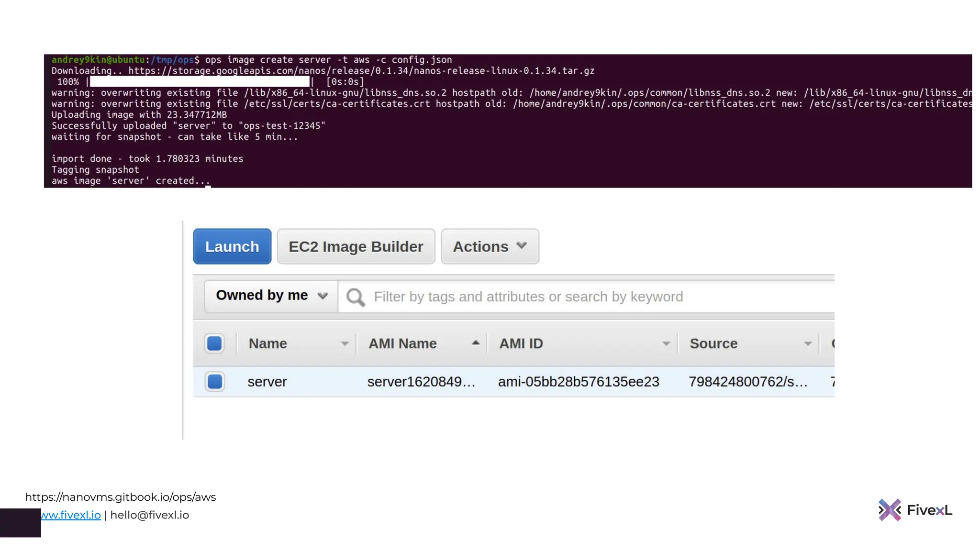
Task: Click the server name cell in row
Action: click(267, 382)
